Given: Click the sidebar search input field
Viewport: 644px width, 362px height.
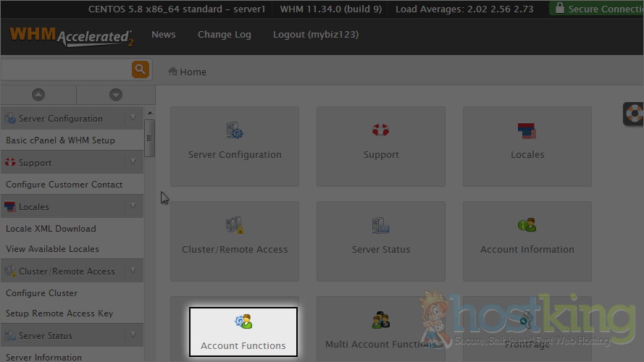Looking at the screenshot, I should click(x=65, y=70).
